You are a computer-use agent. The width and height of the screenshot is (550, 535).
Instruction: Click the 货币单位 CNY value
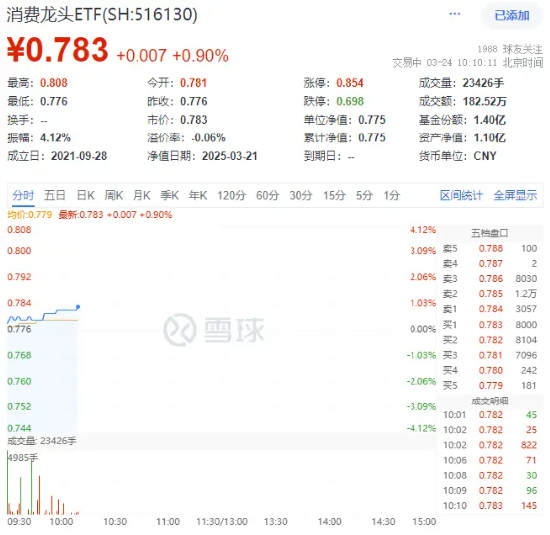click(485, 156)
